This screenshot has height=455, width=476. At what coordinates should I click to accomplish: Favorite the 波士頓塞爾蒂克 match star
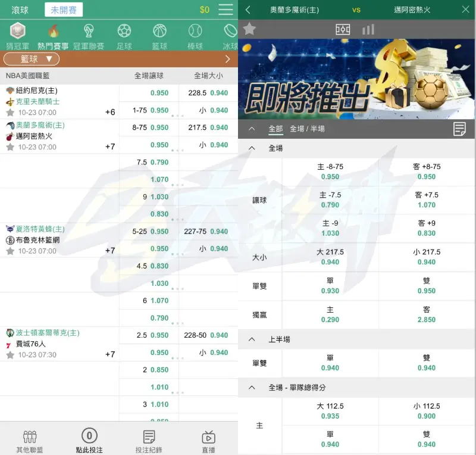click(10, 355)
